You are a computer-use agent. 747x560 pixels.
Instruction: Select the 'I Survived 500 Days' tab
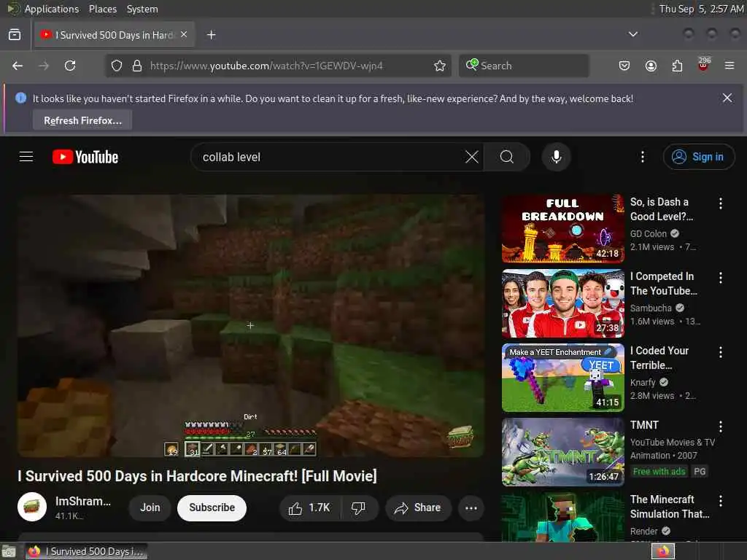click(115, 35)
